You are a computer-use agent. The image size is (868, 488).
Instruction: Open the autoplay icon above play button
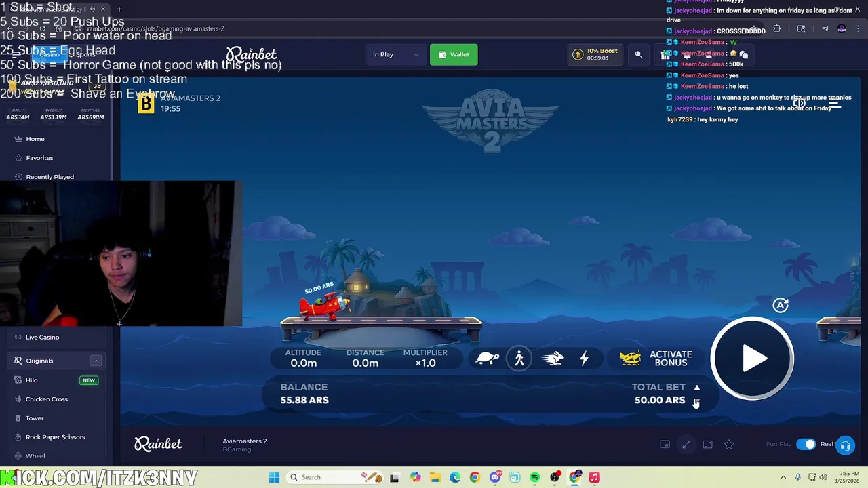coord(781,305)
